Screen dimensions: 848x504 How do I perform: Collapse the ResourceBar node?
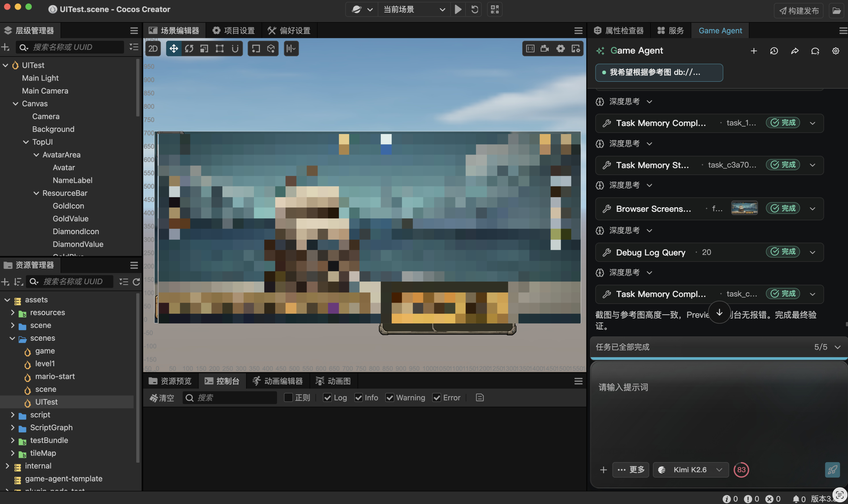36,193
